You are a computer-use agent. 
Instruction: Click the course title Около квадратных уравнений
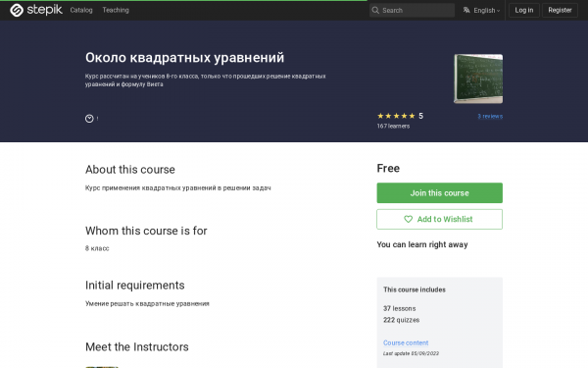(184, 58)
